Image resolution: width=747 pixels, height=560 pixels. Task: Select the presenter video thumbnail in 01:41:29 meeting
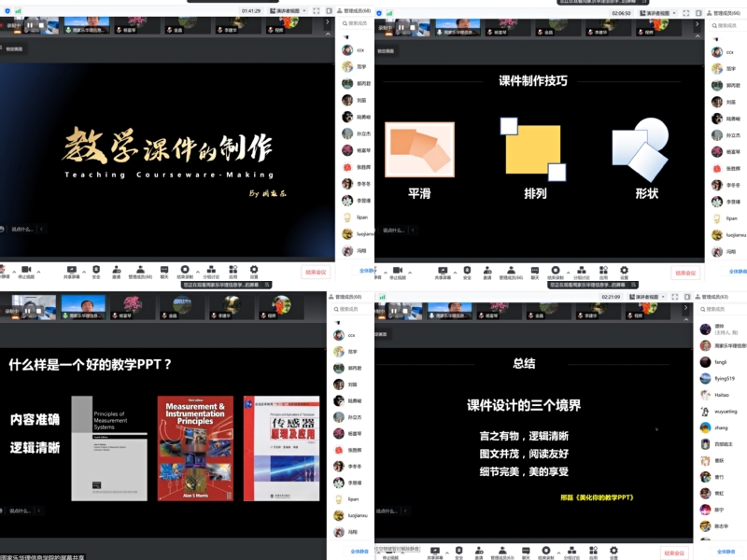coord(86,25)
